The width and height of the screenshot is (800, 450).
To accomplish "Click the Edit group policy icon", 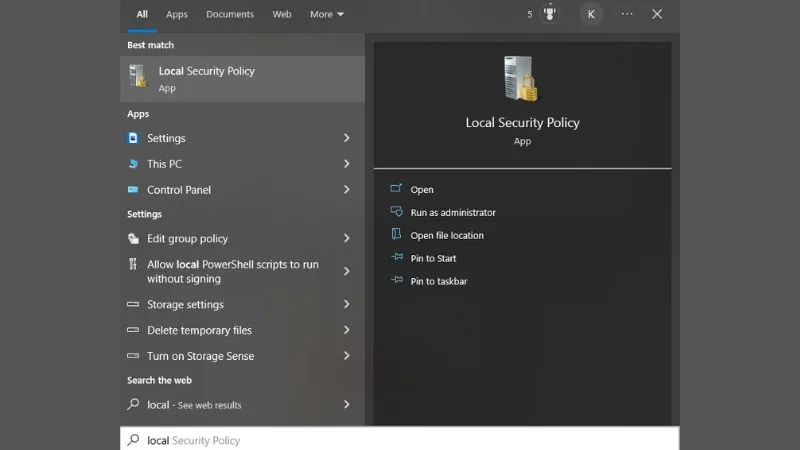I will 133,238.
